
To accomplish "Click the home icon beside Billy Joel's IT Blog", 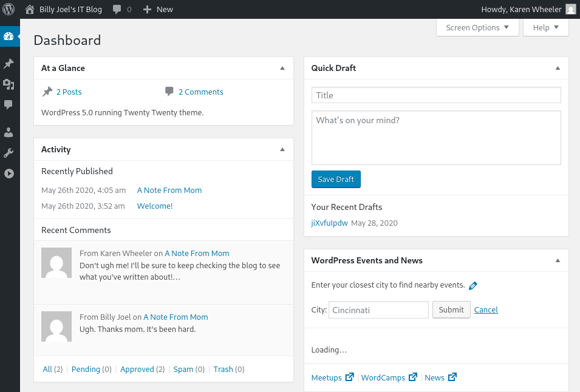I will [30, 9].
